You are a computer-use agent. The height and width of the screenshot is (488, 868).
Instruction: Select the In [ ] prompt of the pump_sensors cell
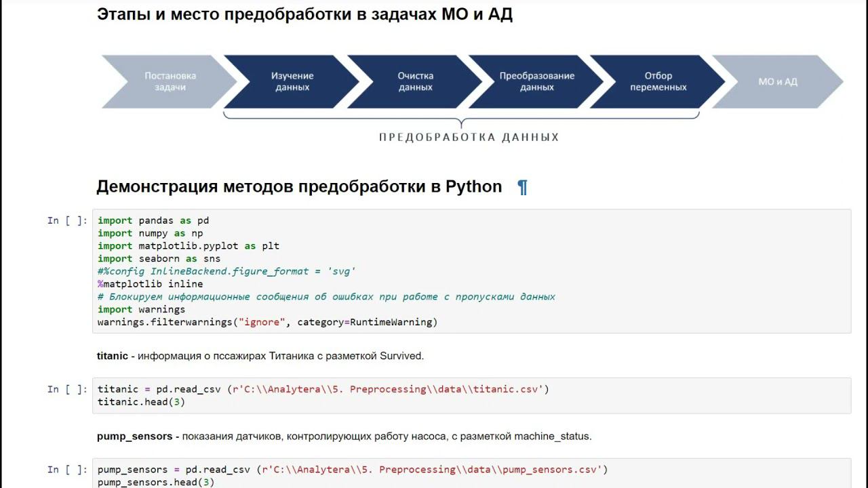click(x=67, y=470)
